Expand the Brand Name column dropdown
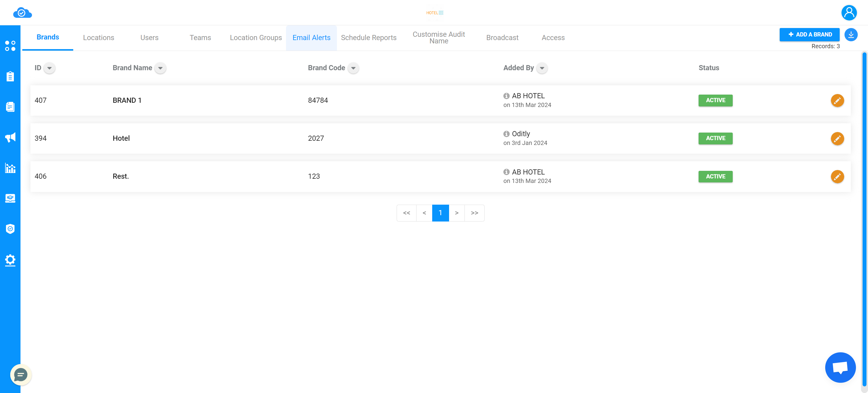Screen dimensions: 868x393 tap(160, 68)
